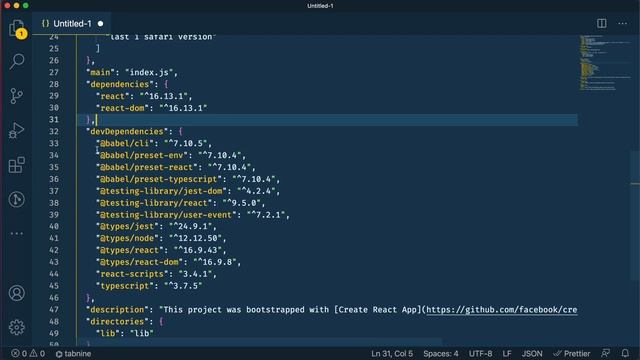640x360 pixels.
Task: Open the github.com/facebook link
Action: pos(502,309)
